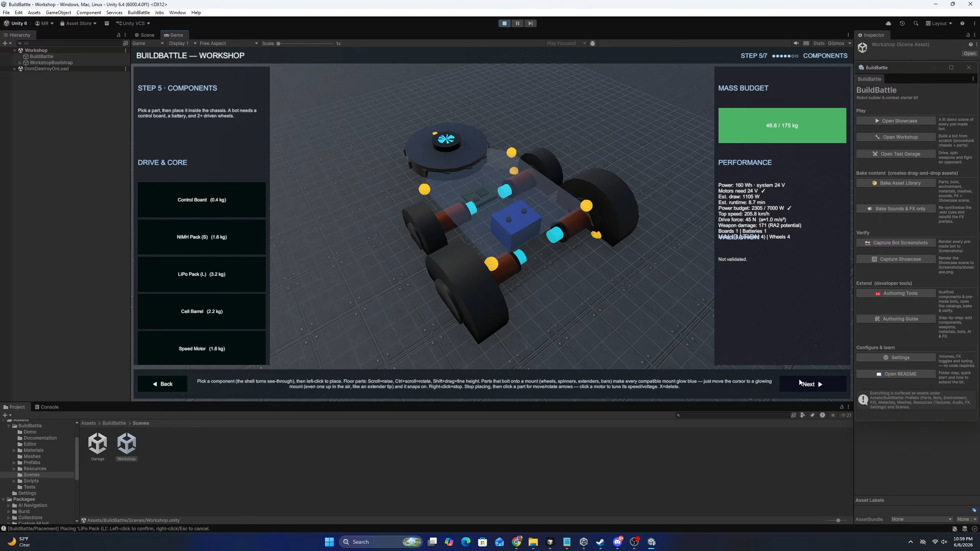Pause play mode
The height and width of the screenshot is (551, 980).
[x=518, y=23]
